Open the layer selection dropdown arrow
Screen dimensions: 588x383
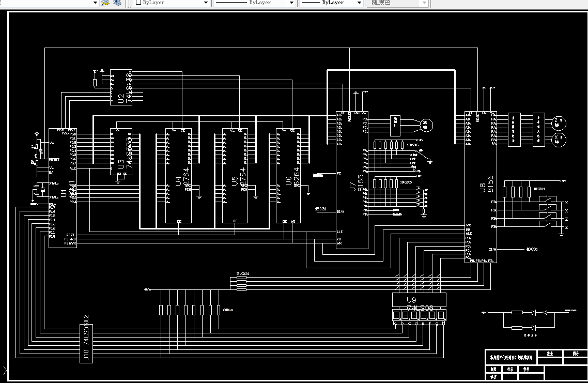(x=95, y=3)
